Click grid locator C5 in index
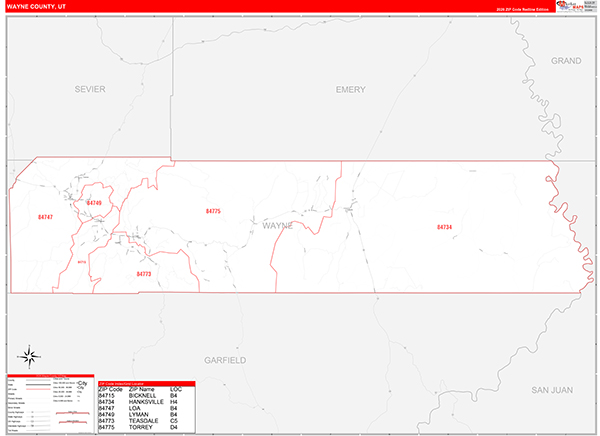Screen dimensions: 600x436 click(174, 421)
